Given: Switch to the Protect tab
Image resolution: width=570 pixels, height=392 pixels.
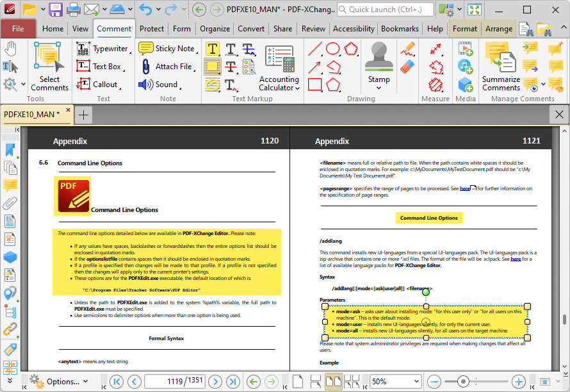Looking at the screenshot, I should (x=152, y=29).
